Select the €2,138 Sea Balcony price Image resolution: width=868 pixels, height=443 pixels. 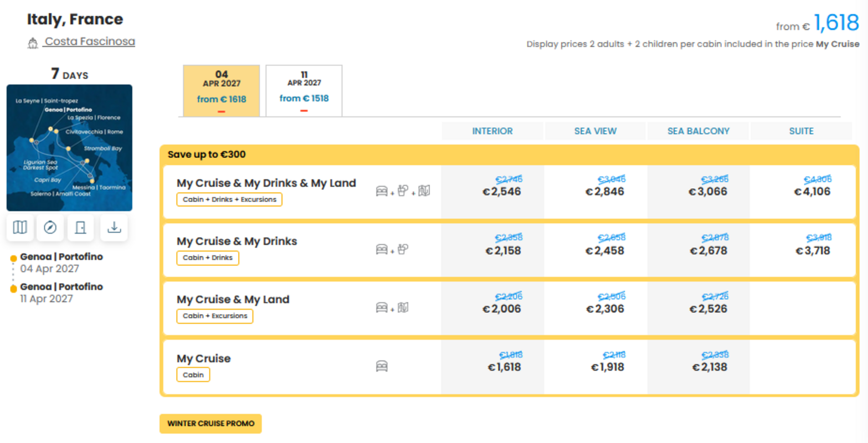[x=710, y=367]
